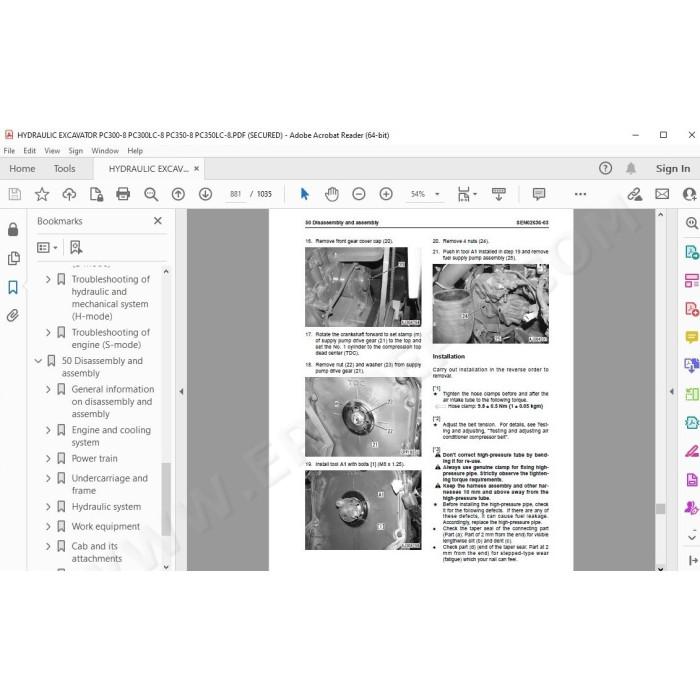Screen dimensions: 700x700
Task: Close the Bookmarks panel
Action: (158, 221)
